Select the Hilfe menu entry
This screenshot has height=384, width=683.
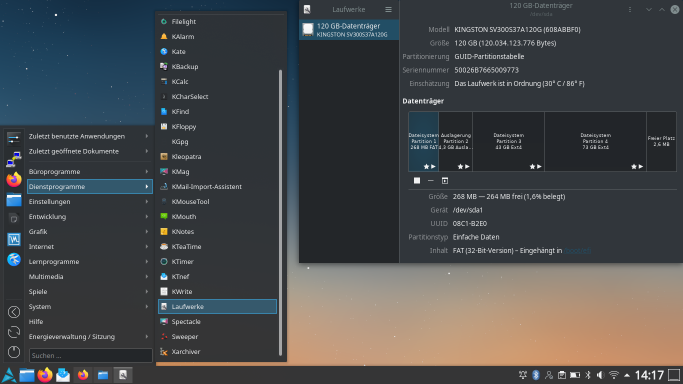pos(90,322)
